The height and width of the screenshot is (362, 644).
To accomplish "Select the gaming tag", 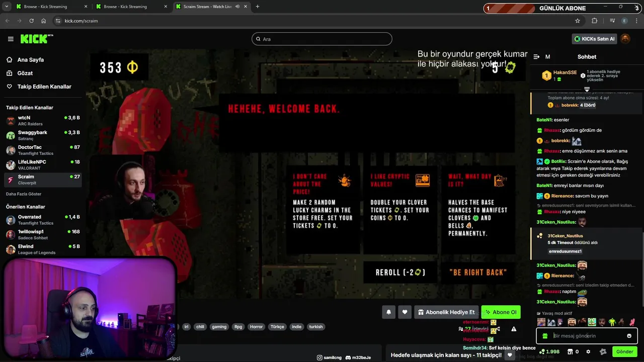I will click(x=219, y=327).
